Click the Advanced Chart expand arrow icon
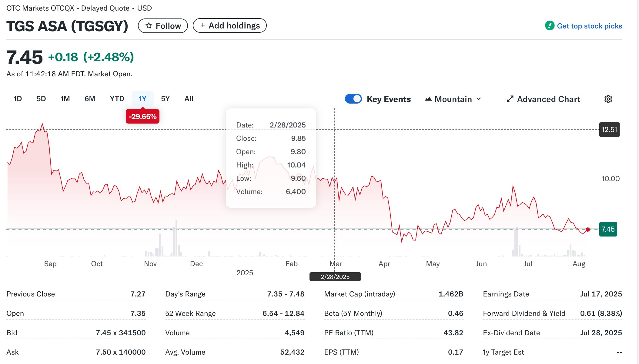 point(510,99)
